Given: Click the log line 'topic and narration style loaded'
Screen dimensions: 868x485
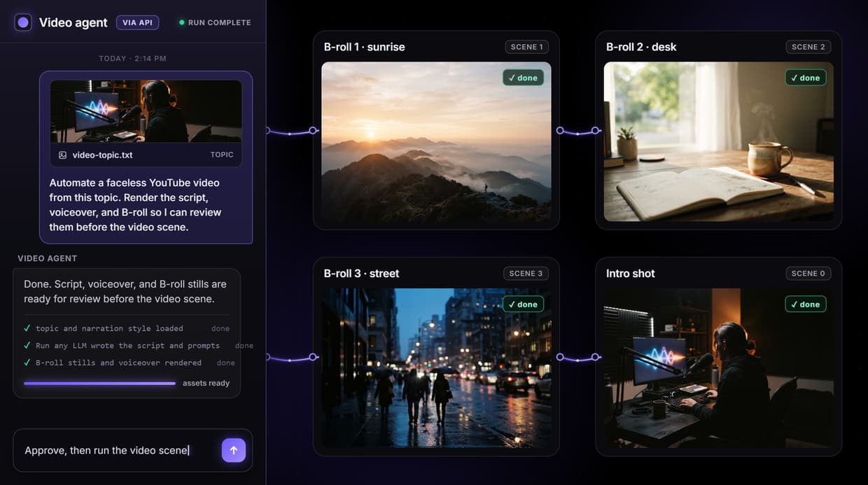Looking at the screenshot, I should point(109,328).
